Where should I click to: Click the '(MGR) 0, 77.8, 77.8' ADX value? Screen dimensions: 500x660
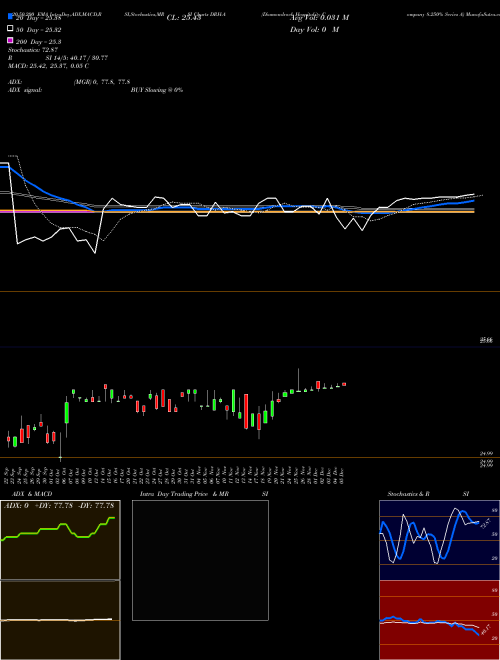101,82
